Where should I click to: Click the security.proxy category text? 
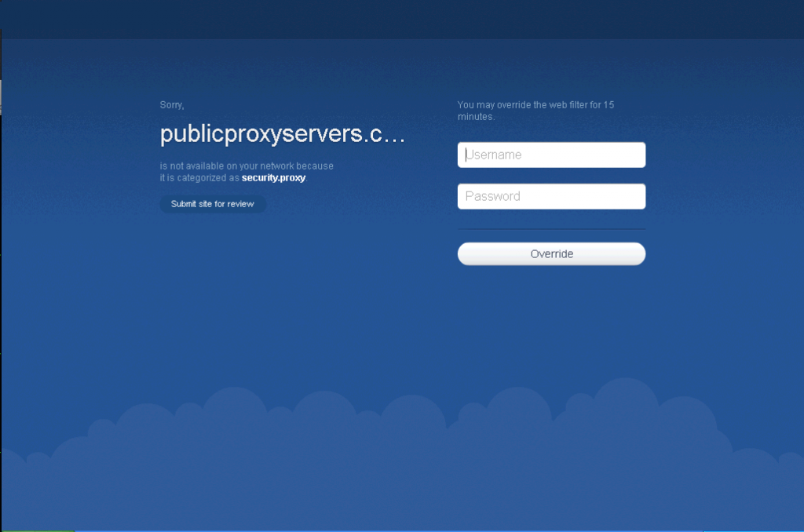coord(273,178)
